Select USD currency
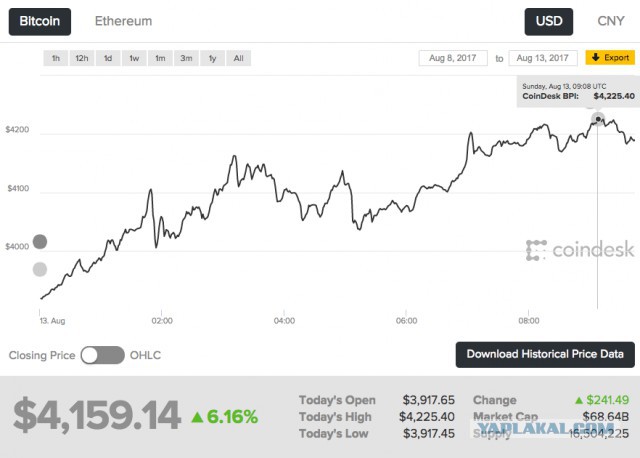Screen dimensions: 640x458 tap(549, 22)
